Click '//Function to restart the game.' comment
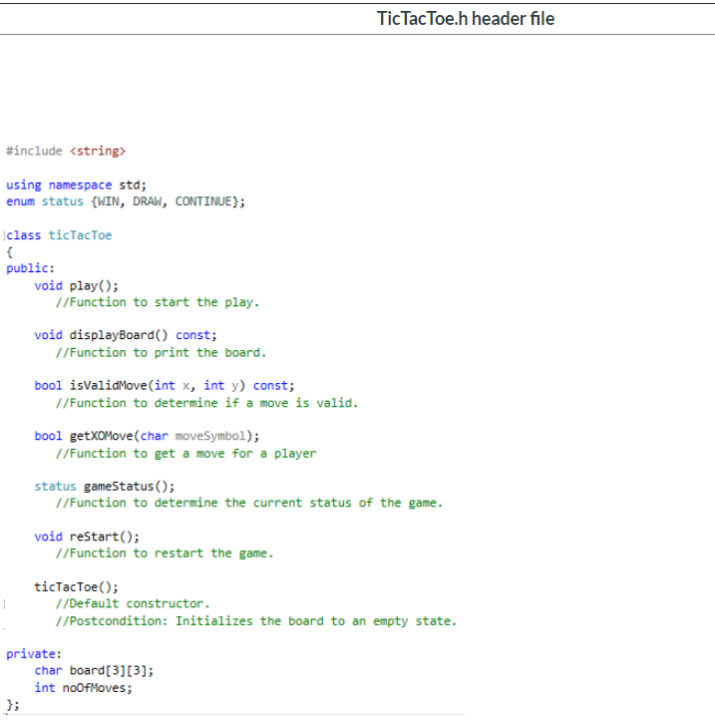Screen dimensions: 715x728 (165, 553)
